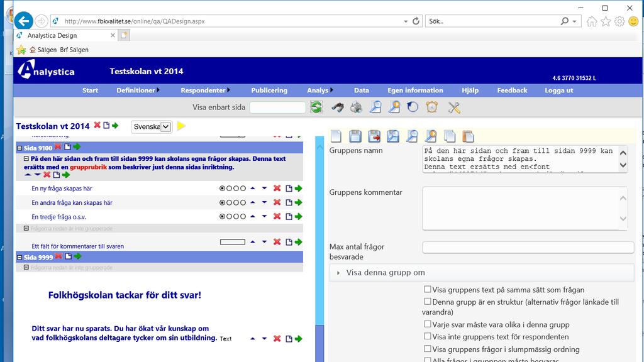
Task: Delete the 'Ditt svar har nu sparats' text item
Action: [x=277, y=338]
